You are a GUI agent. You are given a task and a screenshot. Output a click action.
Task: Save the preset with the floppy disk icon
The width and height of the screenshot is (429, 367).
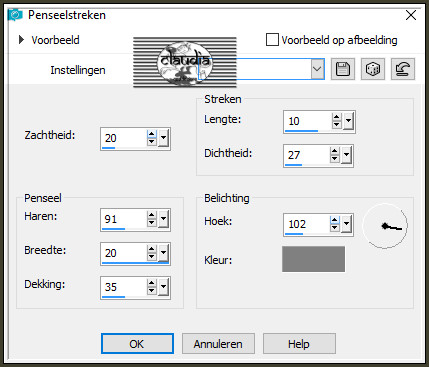(x=343, y=69)
